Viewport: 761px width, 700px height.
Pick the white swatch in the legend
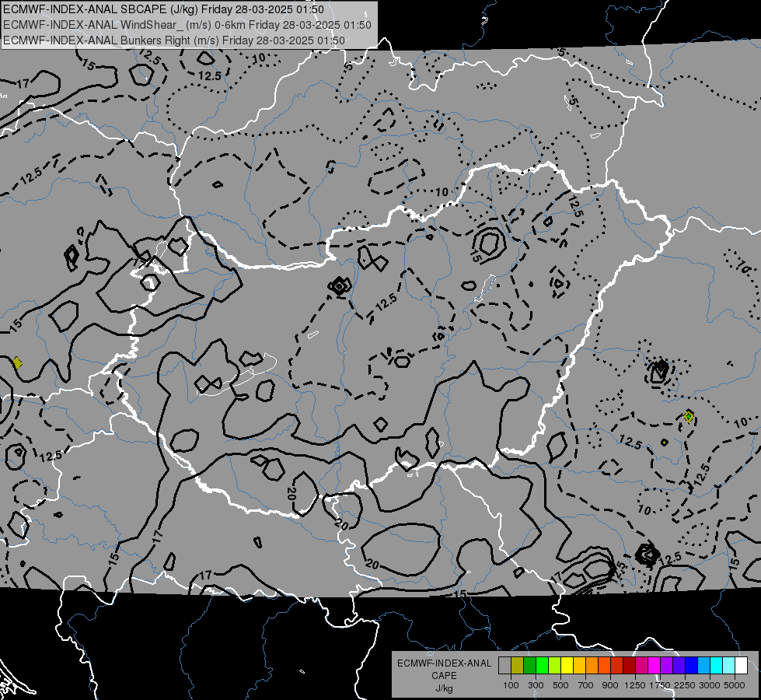click(741, 666)
